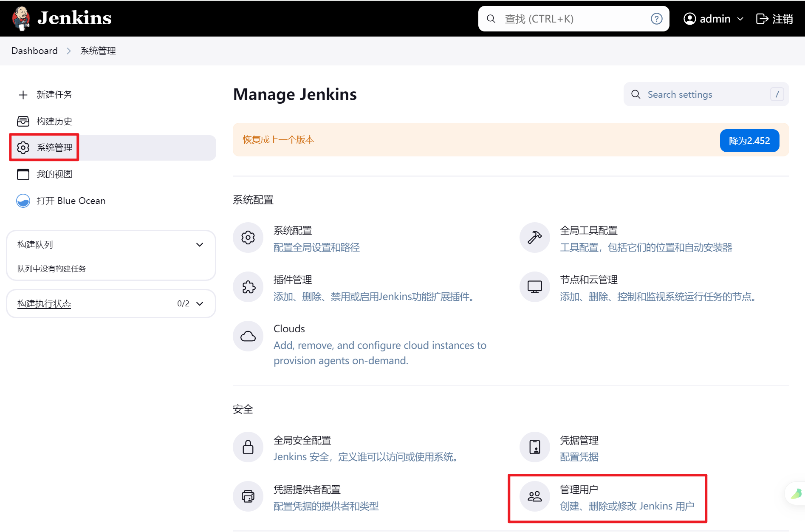Open 打开 Blue Ocean sidebar item
805x532 pixels.
click(71, 201)
